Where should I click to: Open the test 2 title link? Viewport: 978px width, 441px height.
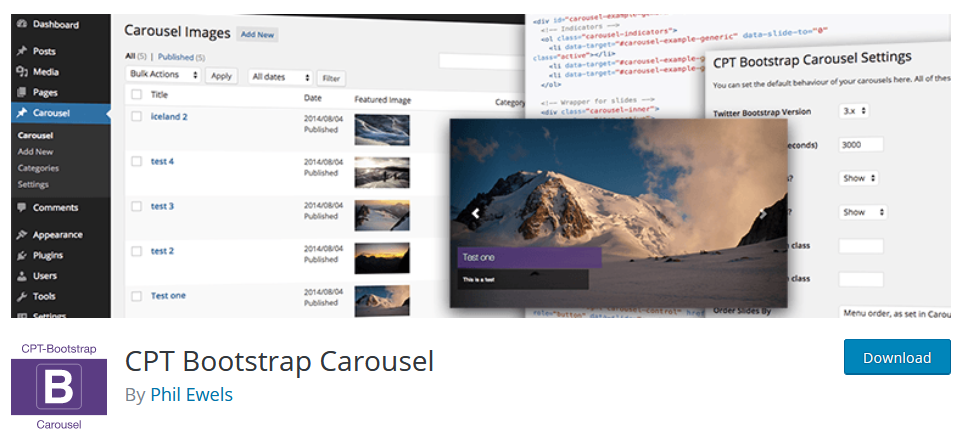pos(162,251)
